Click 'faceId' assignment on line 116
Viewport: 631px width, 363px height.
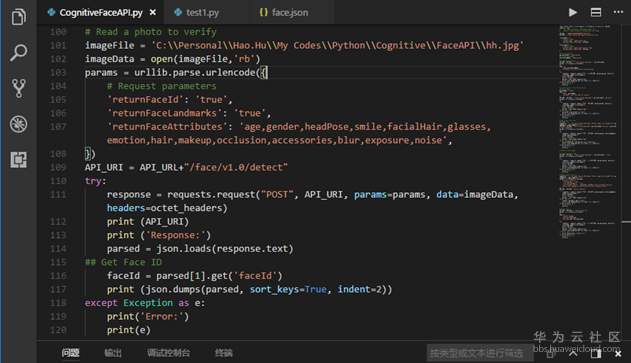coord(124,276)
